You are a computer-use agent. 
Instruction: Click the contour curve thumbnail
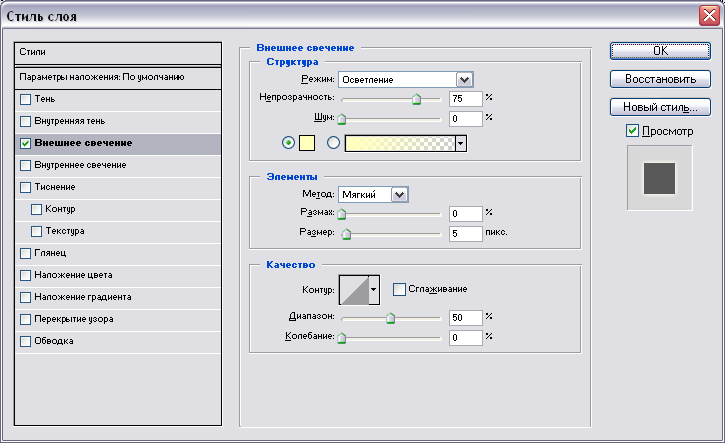click(354, 290)
